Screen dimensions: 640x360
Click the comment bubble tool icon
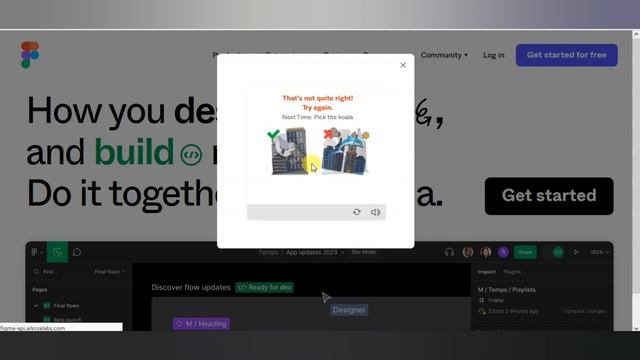click(77, 252)
